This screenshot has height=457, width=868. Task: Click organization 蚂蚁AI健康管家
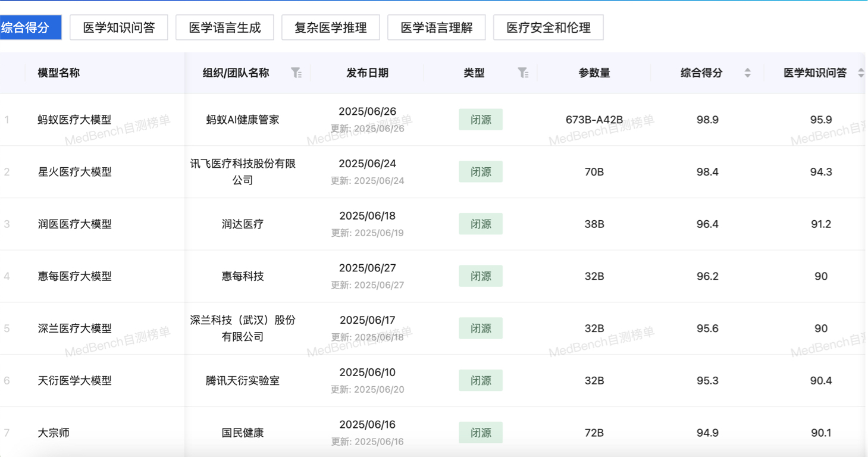click(243, 120)
